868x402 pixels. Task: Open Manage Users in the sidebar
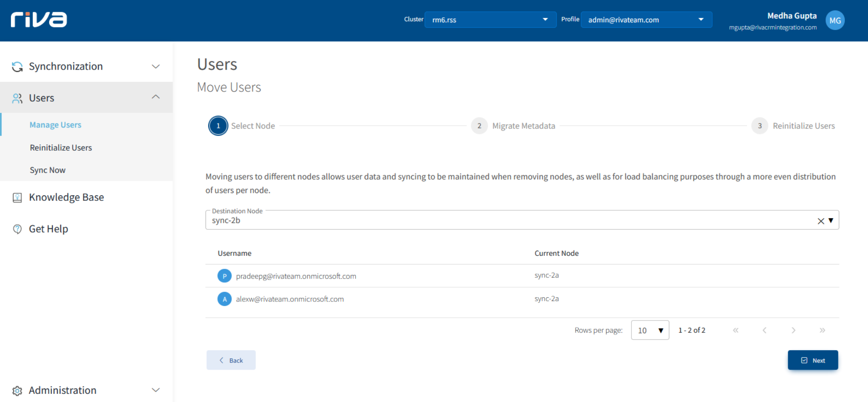pyautogui.click(x=56, y=125)
